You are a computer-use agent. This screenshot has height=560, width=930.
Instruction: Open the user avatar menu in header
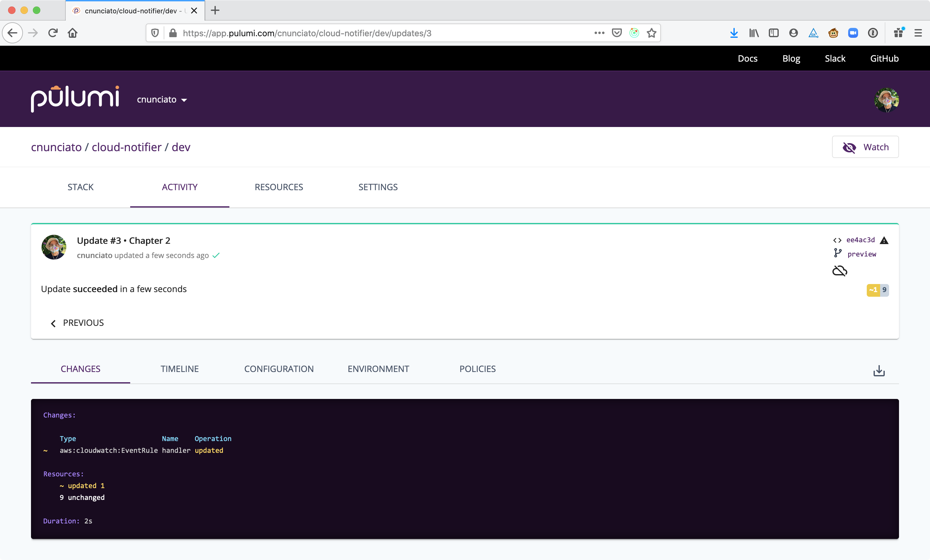coord(886,100)
